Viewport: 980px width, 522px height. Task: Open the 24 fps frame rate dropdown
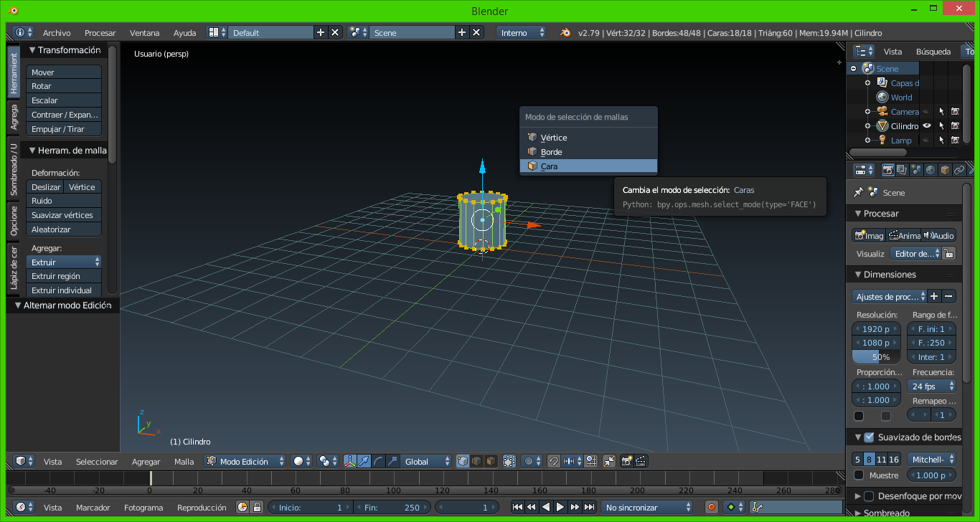tap(932, 386)
